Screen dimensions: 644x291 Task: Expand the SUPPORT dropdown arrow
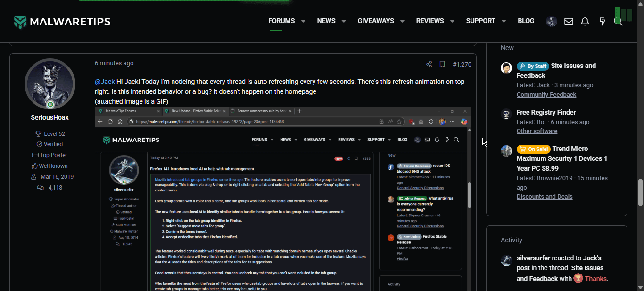tap(504, 21)
